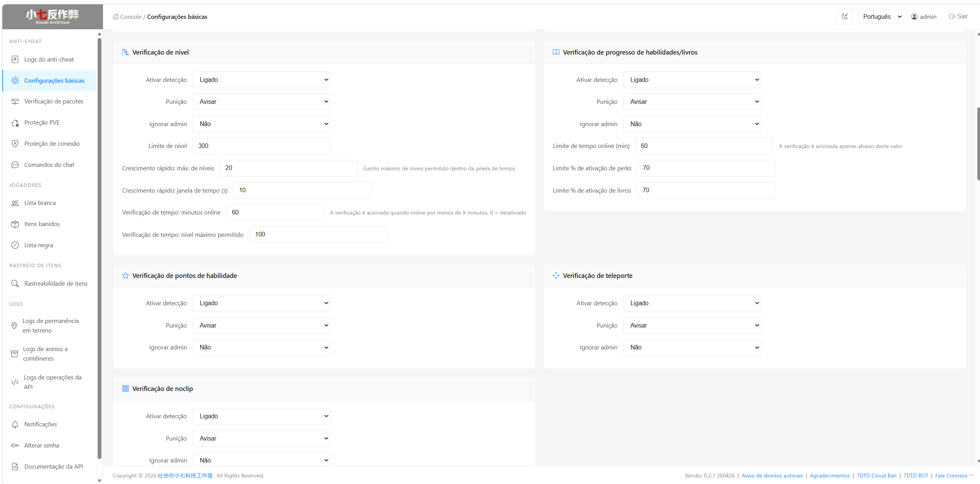Open the 7DTD Cloud Ban link
The image size is (980, 484).
[876, 476]
